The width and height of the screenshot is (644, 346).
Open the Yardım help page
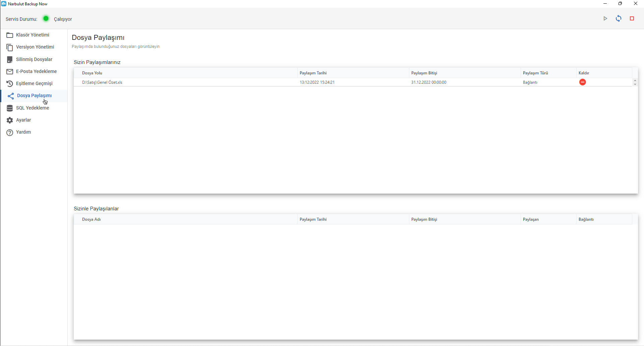click(x=23, y=132)
